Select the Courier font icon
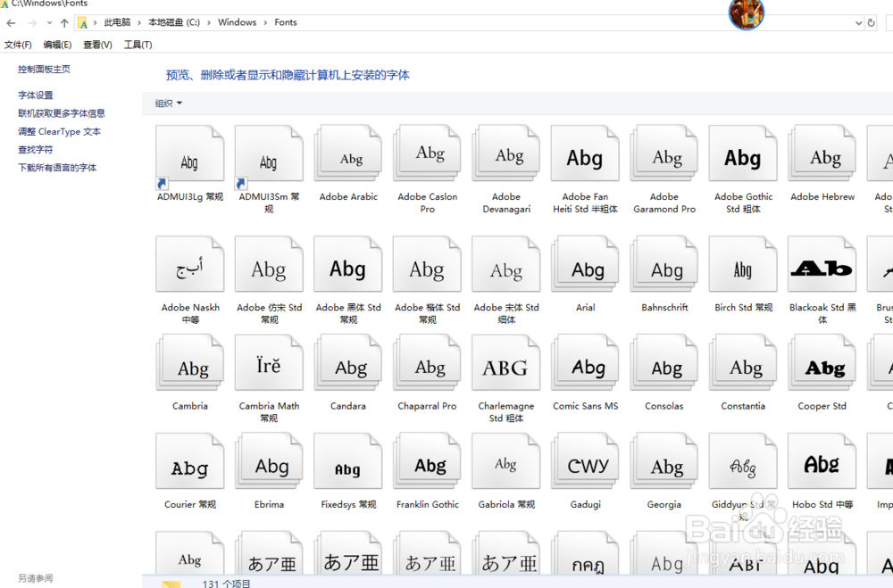The height and width of the screenshot is (588, 893). click(x=189, y=461)
